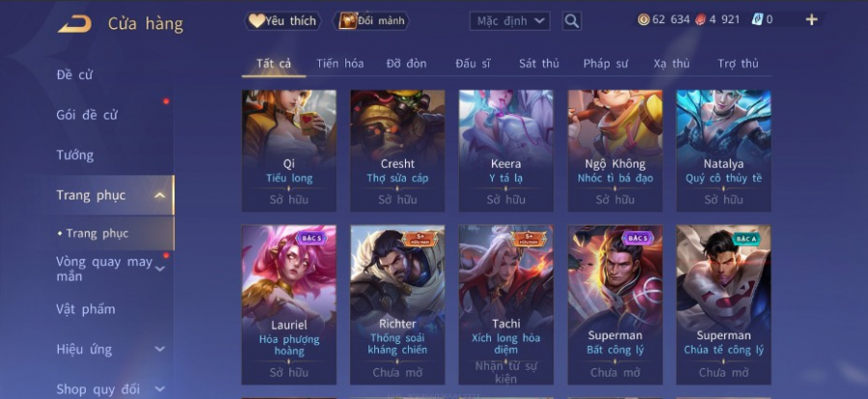The image size is (868, 399).
Task: Expand the Hiệu ứng sidebar section
Action: (160, 349)
